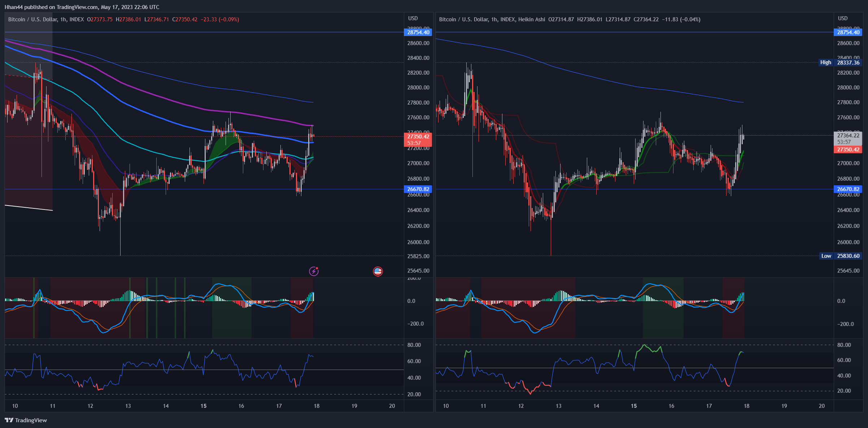This screenshot has width=868, height=428.
Task: Click the left chart close value C27350.42
Action: click(185, 19)
